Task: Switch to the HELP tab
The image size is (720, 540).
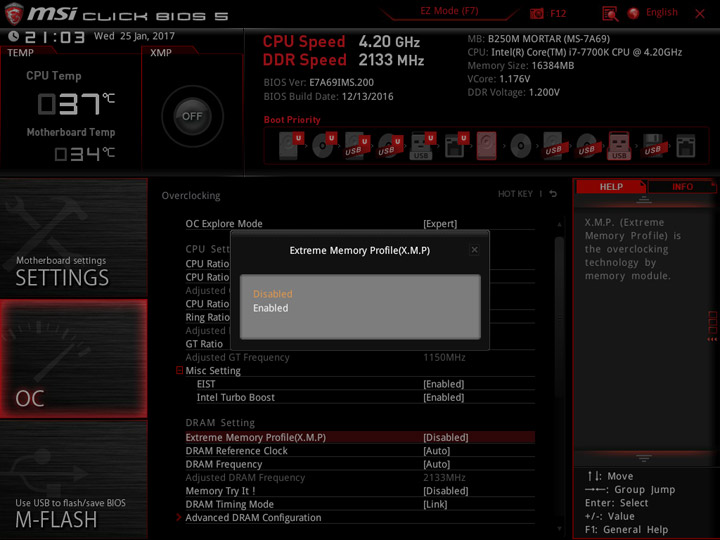Action: 611,187
